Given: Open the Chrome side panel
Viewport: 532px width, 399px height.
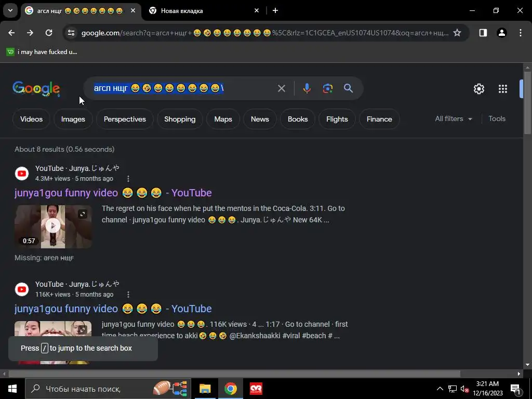Looking at the screenshot, I should click(x=483, y=33).
